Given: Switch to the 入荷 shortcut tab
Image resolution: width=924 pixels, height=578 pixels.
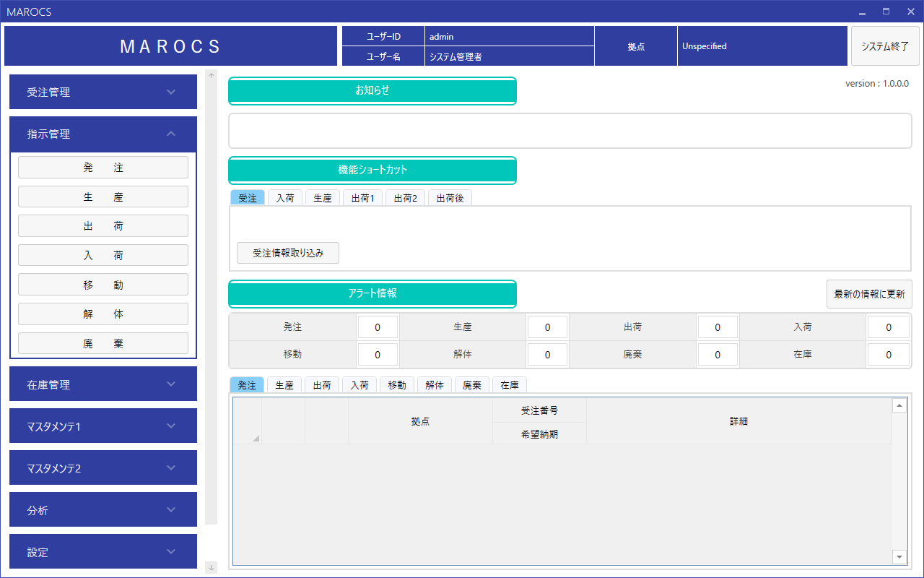Looking at the screenshot, I should [x=284, y=197].
